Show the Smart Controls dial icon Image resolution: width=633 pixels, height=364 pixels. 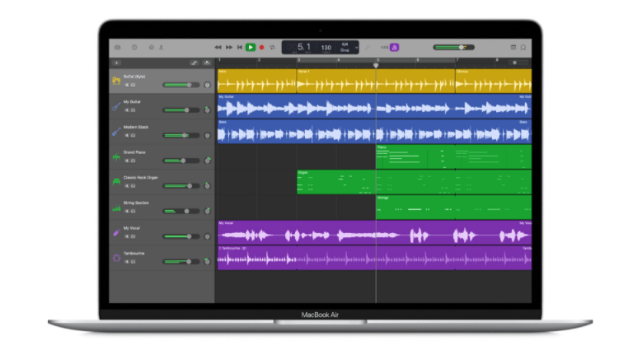coord(152,48)
